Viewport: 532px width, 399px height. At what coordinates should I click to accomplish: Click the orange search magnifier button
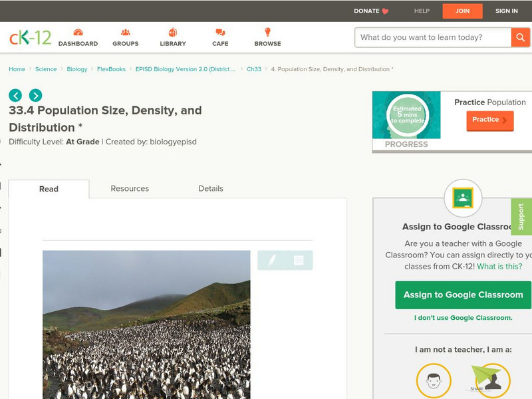tap(520, 37)
